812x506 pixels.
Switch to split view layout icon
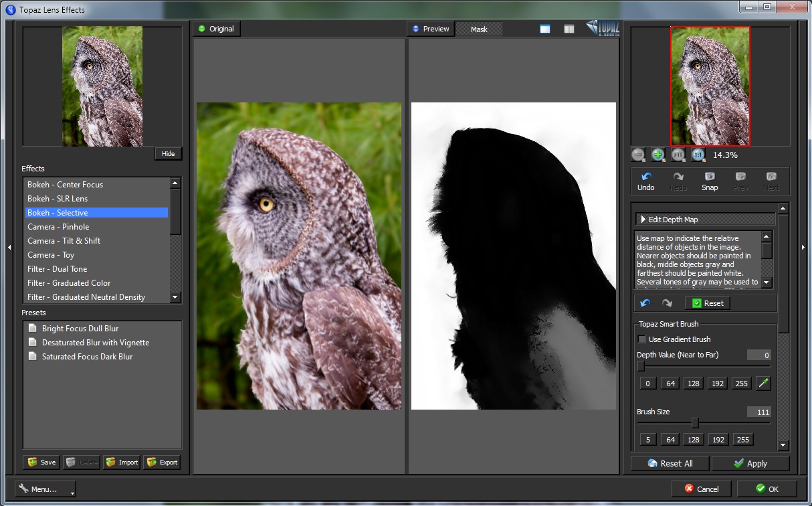tap(569, 29)
